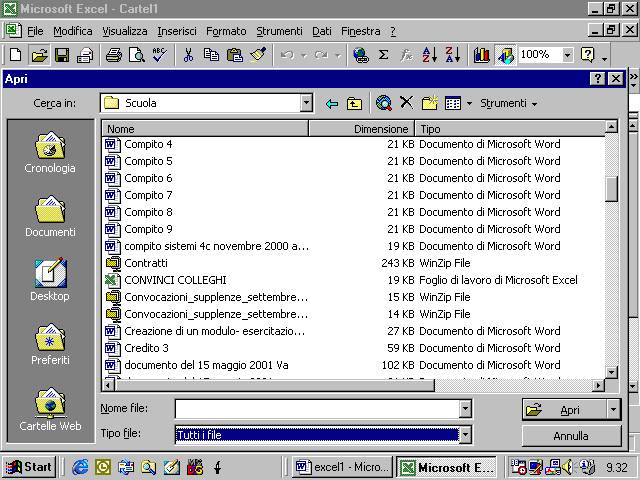640x480 pixels.
Task: Open the Dati menu
Action: (x=322, y=31)
